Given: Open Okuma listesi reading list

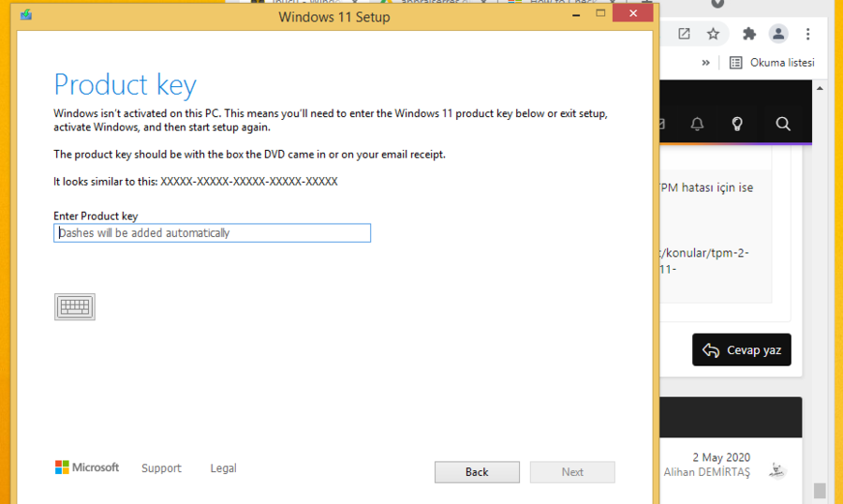Looking at the screenshot, I should (772, 63).
